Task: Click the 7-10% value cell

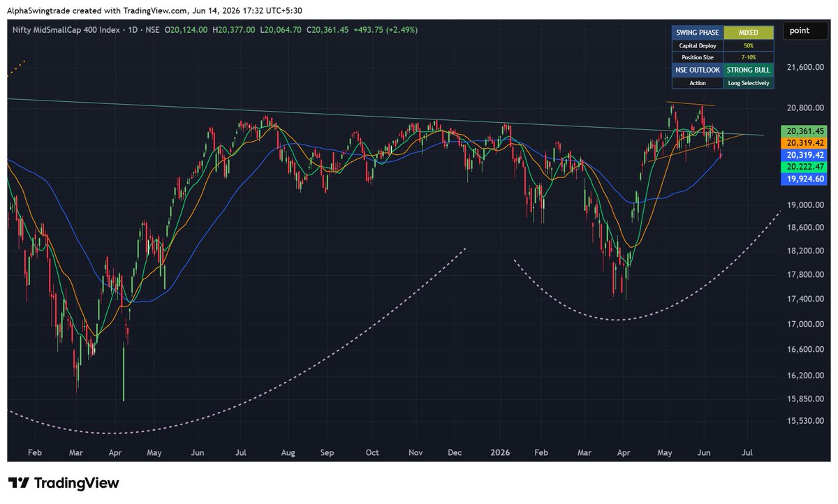Action: tap(749, 57)
